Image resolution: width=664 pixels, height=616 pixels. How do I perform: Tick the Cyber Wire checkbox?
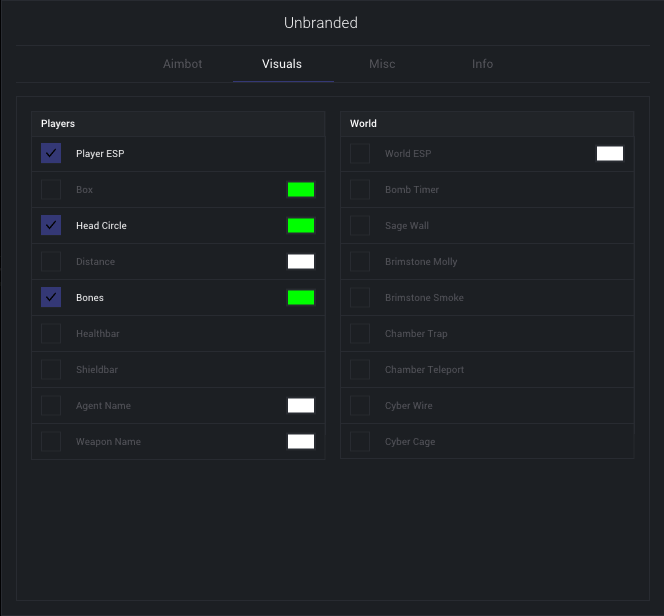[x=360, y=405]
